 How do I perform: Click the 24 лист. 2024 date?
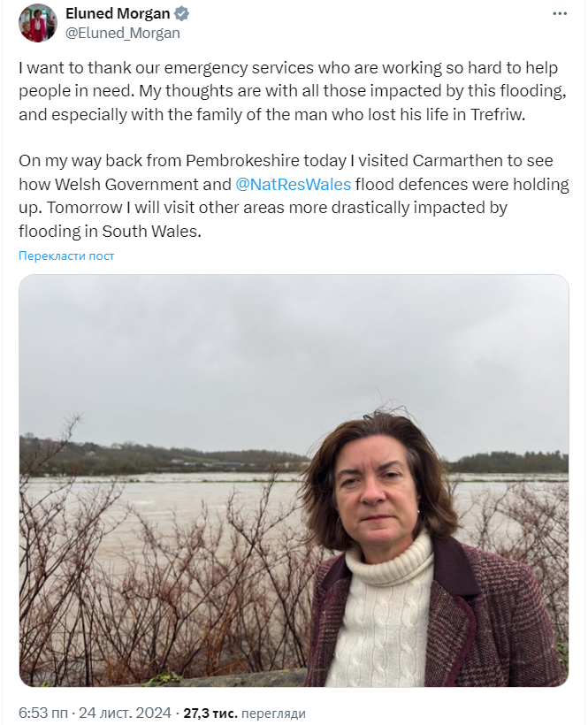[128, 712]
